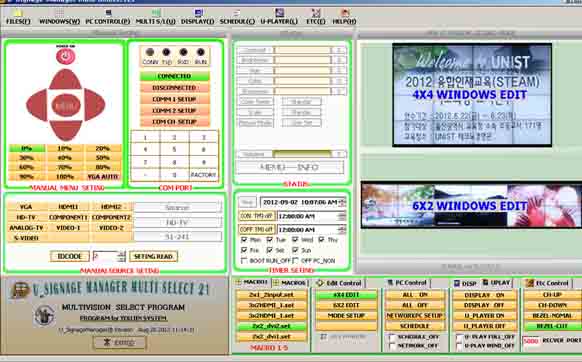Click the up arrow on remote pad

click(65, 79)
